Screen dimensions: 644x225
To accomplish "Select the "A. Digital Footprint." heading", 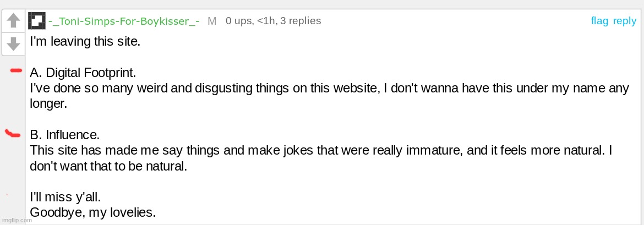I will click(x=83, y=73).
